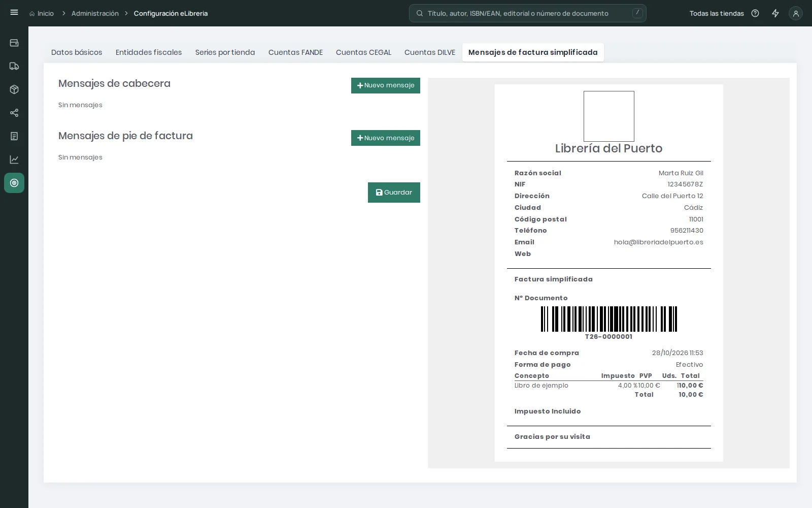Add new header message with Nuevo mensaje
812x508 pixels.
click(x=386, y=85)
